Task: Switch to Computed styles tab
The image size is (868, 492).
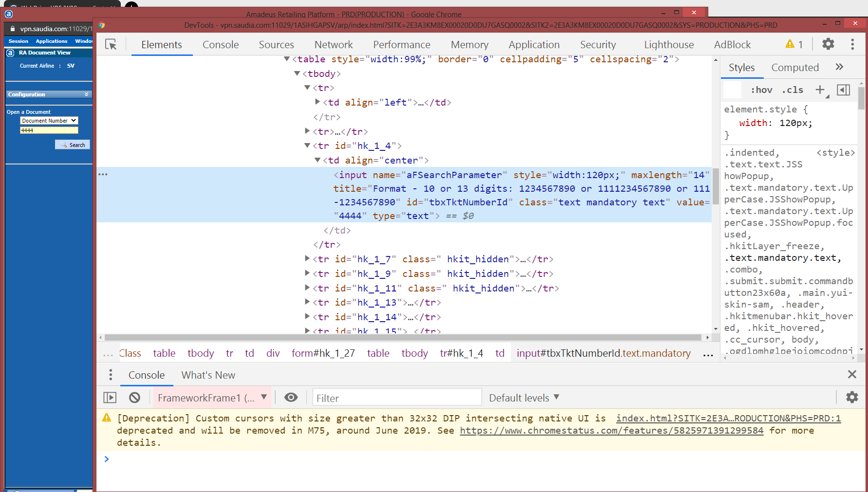Action: click(795, 67)
